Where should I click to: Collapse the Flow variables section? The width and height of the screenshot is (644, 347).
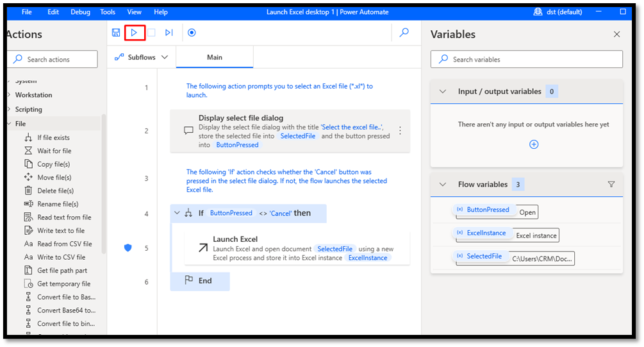pyautogui.click(x=442, y=184)
